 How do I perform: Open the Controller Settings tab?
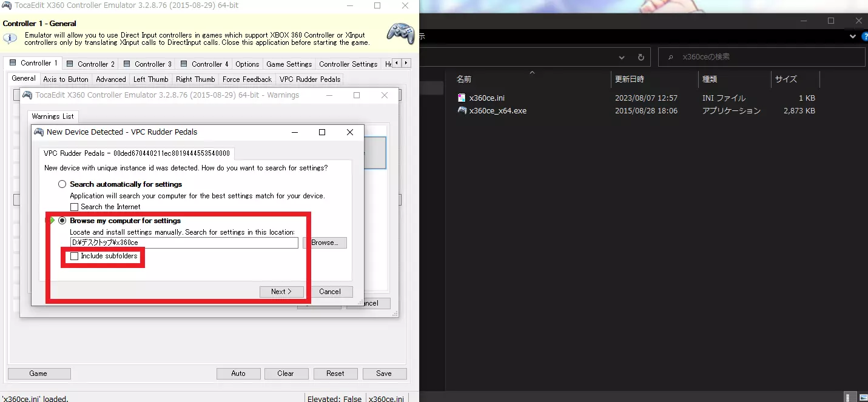coord(348,64)
